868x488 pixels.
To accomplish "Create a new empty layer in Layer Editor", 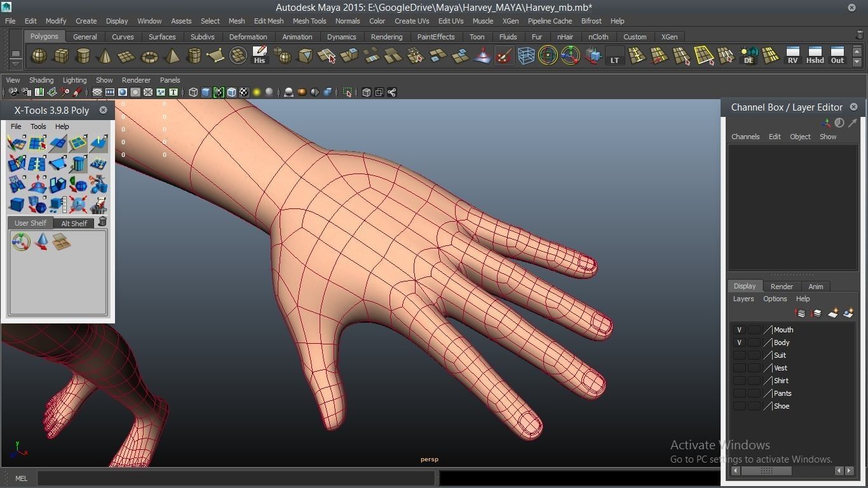I will [x=833, y=313].
